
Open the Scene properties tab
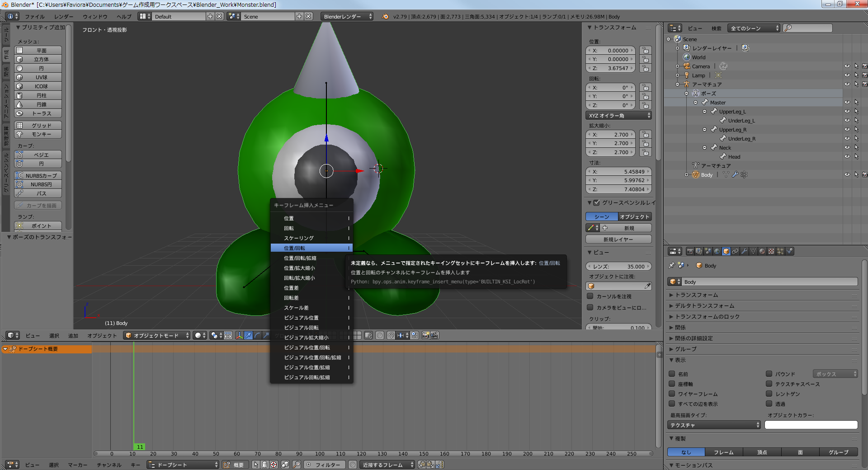[x=708, y=251]
